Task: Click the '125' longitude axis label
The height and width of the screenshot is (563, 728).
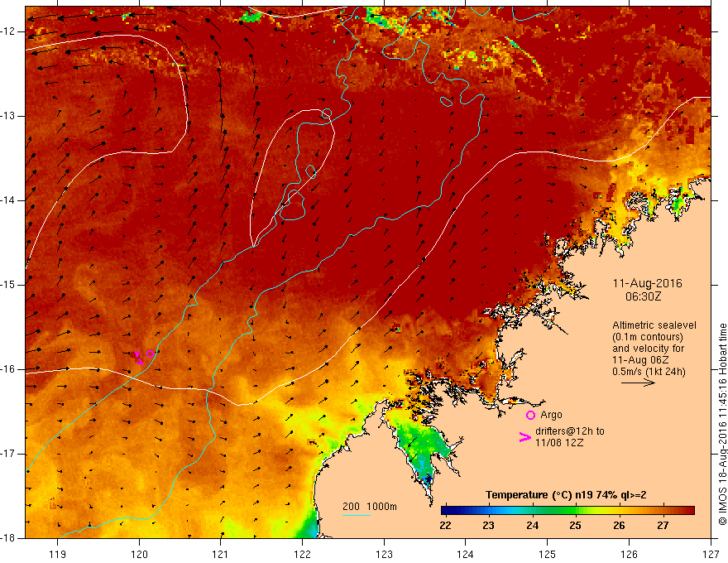Action: point(548,554)
